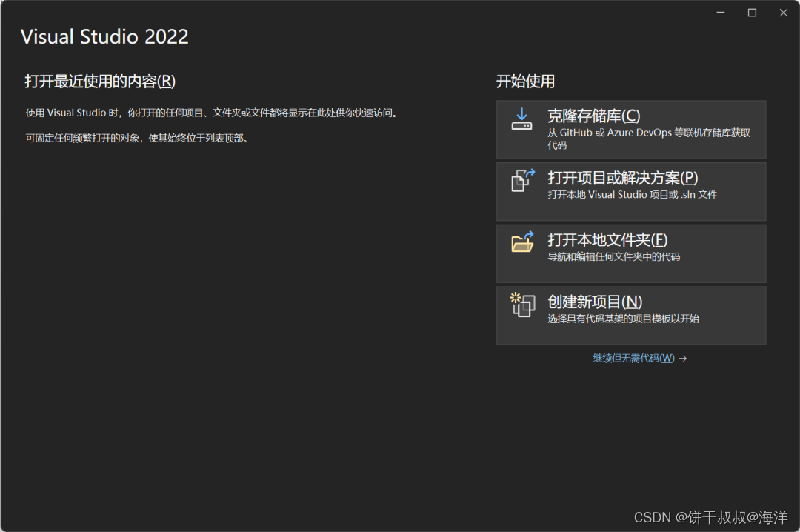Click the Visual Studio 2022 title
Image resolution: width=800 pixels, height=532 pixels.
[104, 37]
